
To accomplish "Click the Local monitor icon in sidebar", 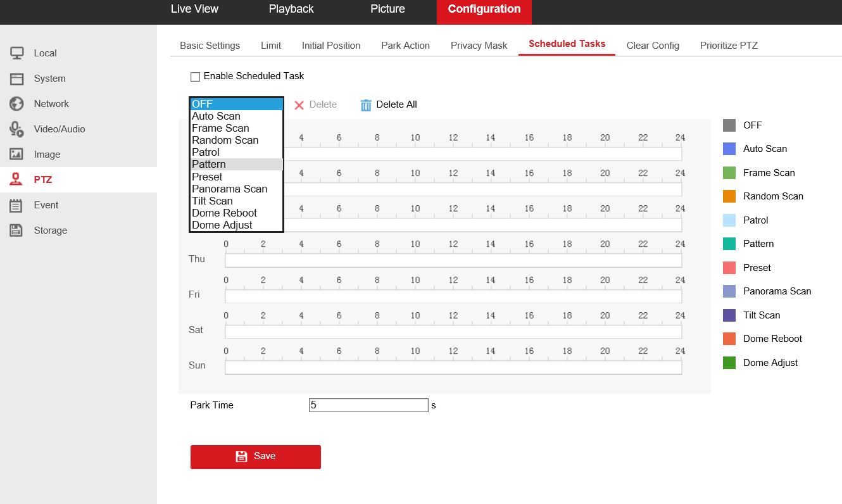I will 16,53.
